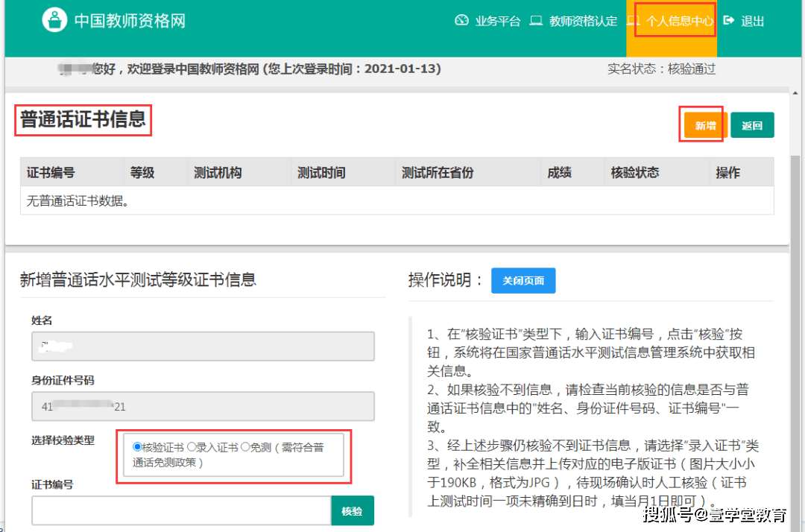Click the 选择校验类型 label
The height and width of the screenshot is (532, 805).
point(63,440)
